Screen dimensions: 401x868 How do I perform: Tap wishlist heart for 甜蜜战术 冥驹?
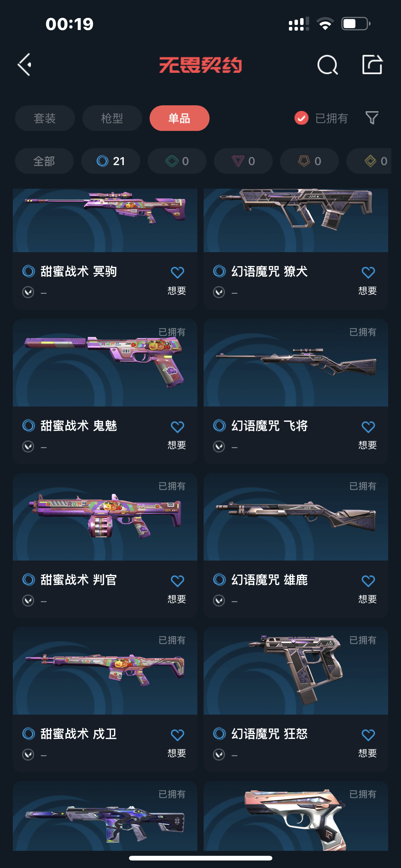click(x=177, y=272)
